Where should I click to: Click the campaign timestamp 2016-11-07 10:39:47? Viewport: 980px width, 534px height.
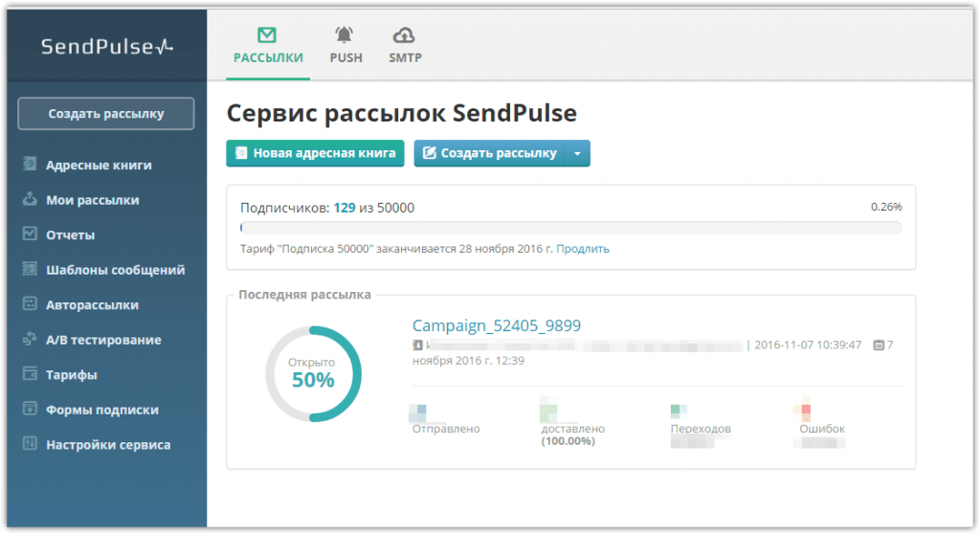(x=808, y=345)
